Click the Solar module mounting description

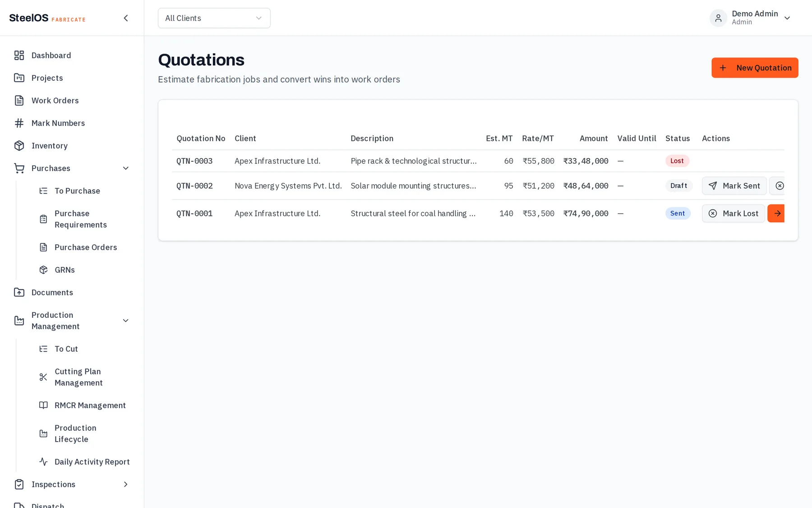[x=413, y=186]
